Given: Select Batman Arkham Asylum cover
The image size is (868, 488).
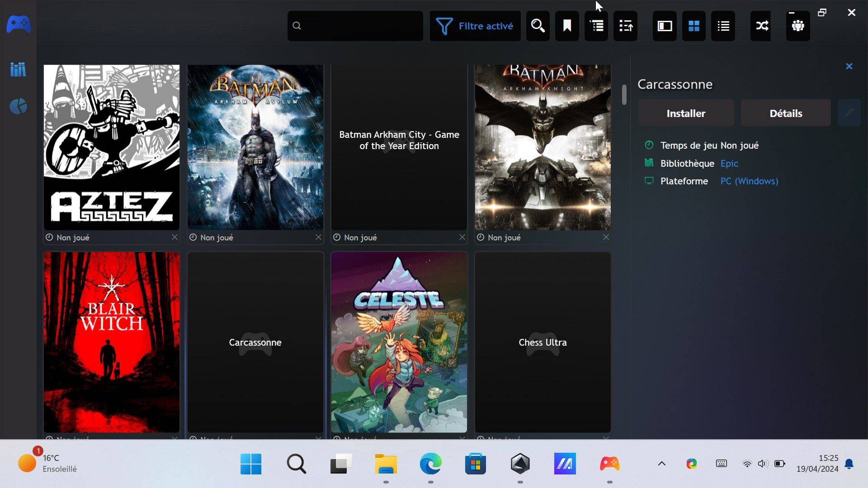Looking at the screenshot, I should (255, 147).
